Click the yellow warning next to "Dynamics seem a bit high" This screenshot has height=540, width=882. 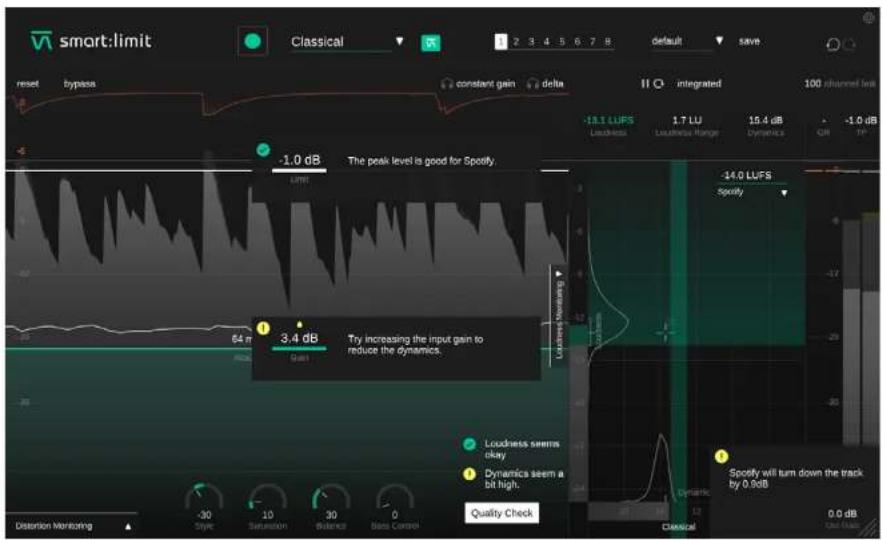[469, 474]
